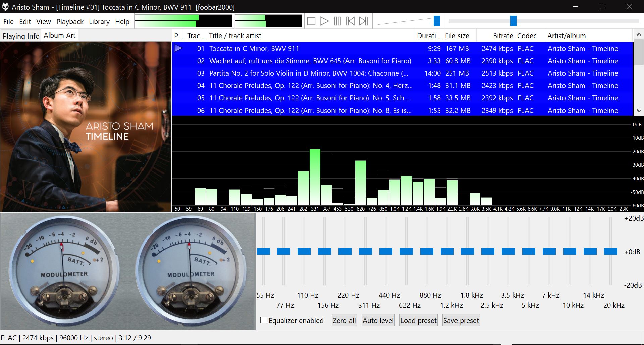Adjust the volume slider handle
This screenshot has width=644, height=345.
(437, 21)
